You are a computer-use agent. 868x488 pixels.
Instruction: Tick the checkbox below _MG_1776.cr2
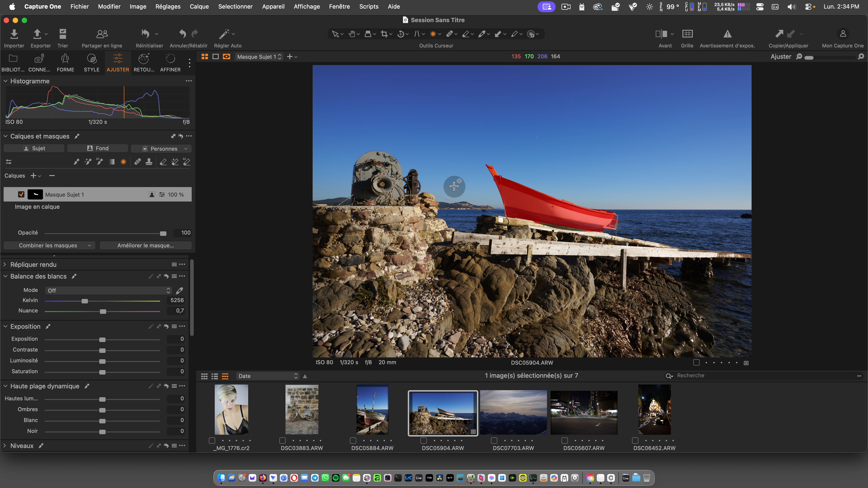212,441
